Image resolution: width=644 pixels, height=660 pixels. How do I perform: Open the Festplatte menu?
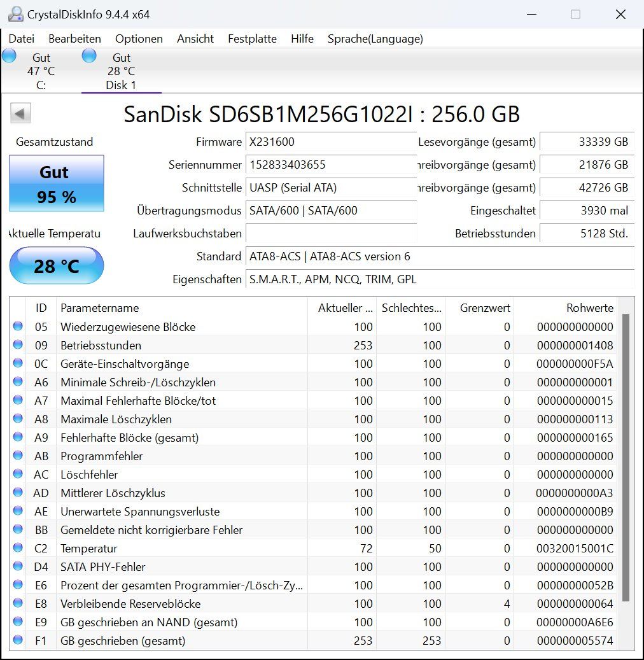[252, 39]
